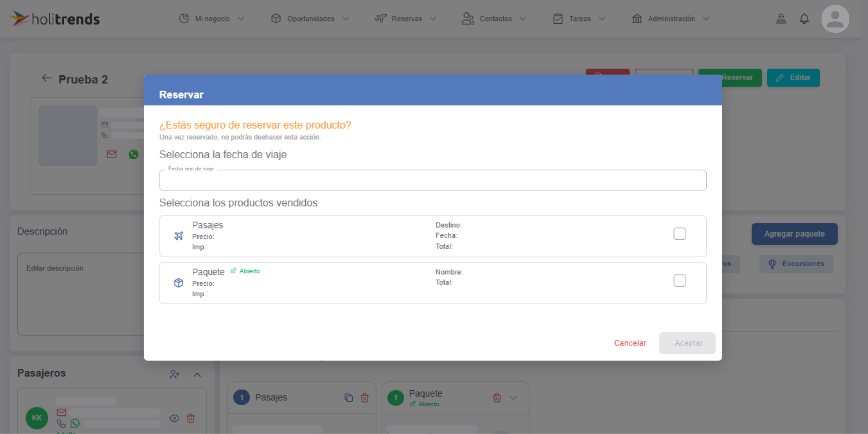Click the Mi negocio pie chart icon
This screenshot has height=434, width=868.
184,19
